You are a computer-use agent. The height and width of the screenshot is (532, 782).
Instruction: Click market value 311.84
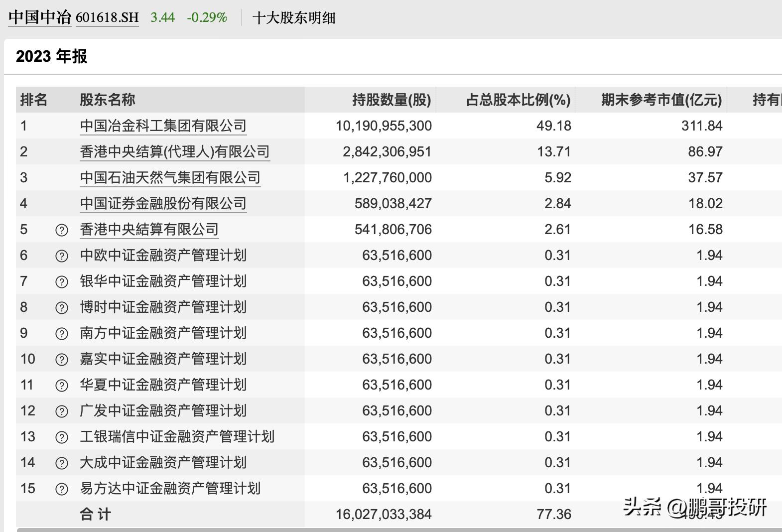pos(702,126)
